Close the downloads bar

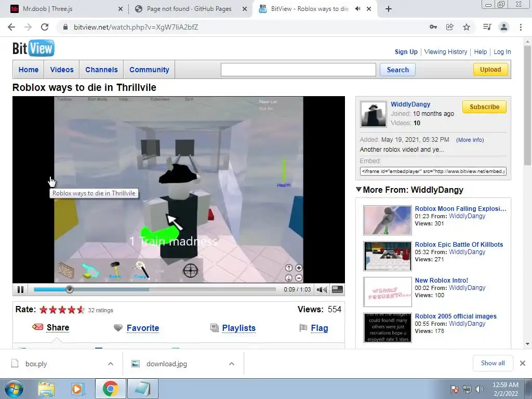coord(523,363)
